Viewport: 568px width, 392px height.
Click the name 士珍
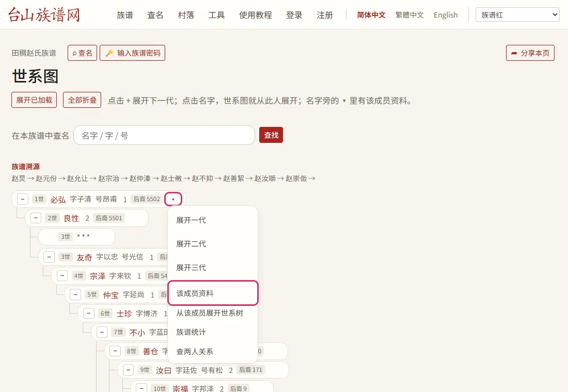pos(124,314)
